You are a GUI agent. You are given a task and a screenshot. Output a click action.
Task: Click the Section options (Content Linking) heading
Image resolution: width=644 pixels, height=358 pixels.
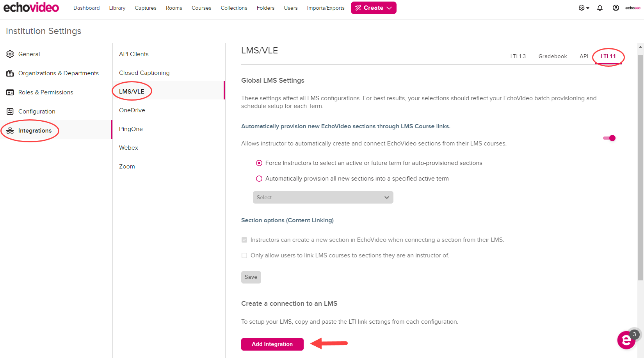pyautogui.click(x=287, y=220)
